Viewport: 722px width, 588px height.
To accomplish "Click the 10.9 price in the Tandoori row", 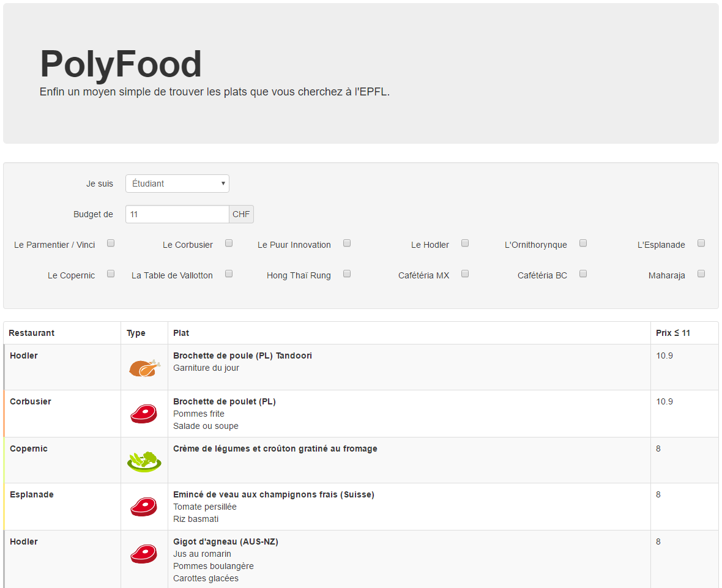I will pyautogui.click(x=664, y=355).
